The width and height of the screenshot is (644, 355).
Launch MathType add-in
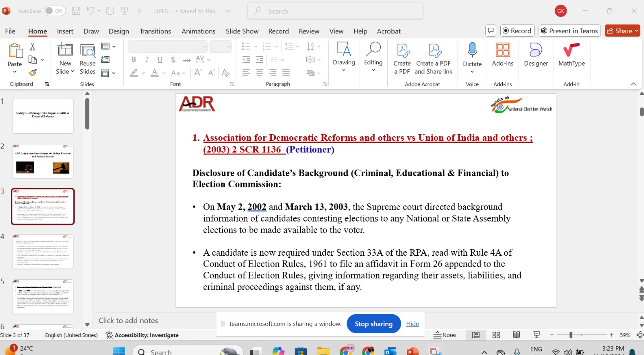(572, 54)
